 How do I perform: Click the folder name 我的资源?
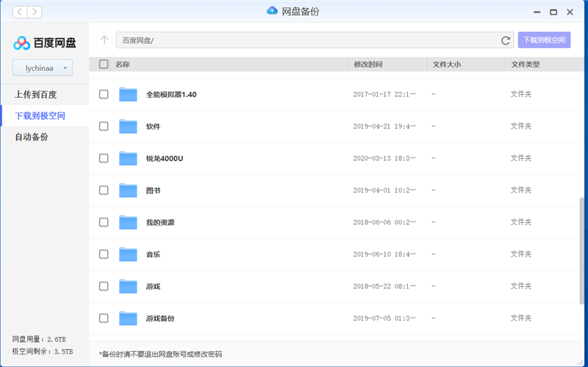160,223
